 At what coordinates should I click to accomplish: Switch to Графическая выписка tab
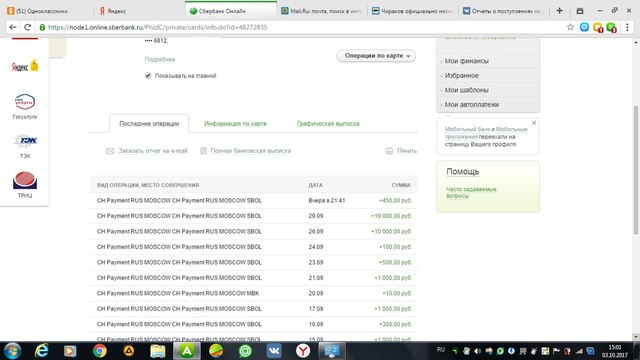[x=328, y=124]
